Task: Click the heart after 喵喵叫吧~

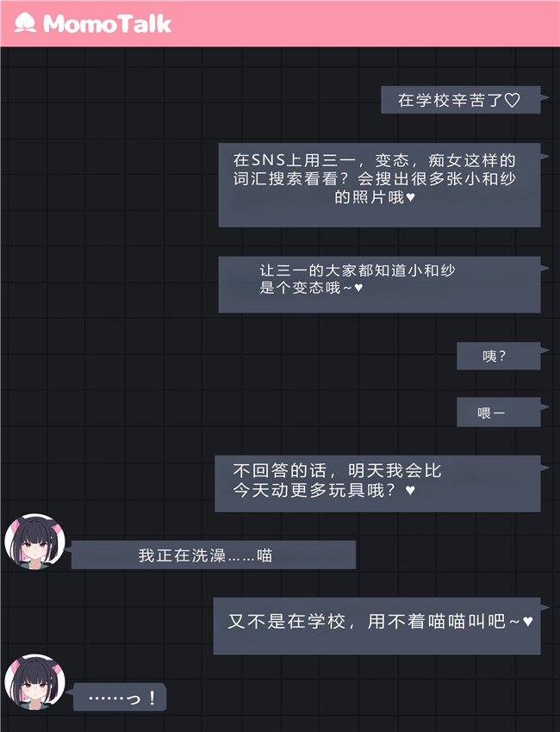Action: [527, 622]
